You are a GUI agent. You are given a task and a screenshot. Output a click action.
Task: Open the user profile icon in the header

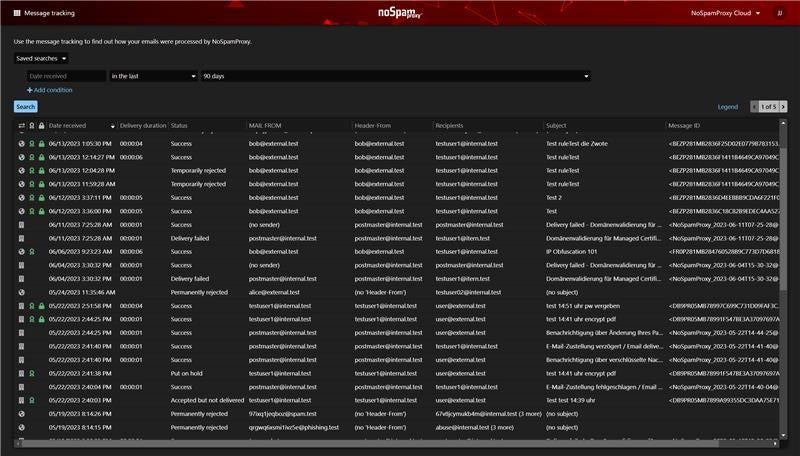pos(780,13)
